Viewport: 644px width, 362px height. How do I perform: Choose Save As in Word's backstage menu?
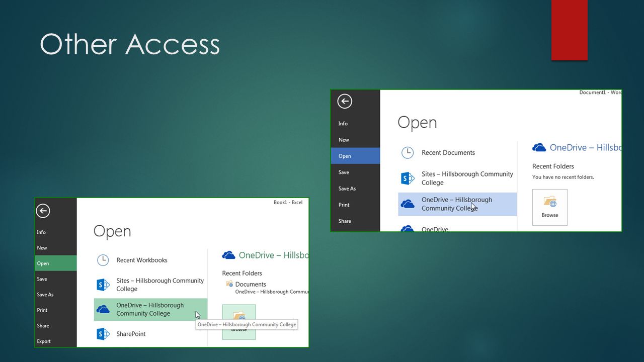coord(355,189)
